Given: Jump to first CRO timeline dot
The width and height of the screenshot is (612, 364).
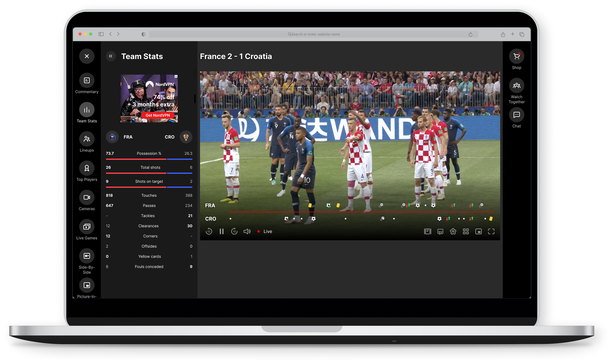Looking at the screenshot, I should (x=230, y=218).
